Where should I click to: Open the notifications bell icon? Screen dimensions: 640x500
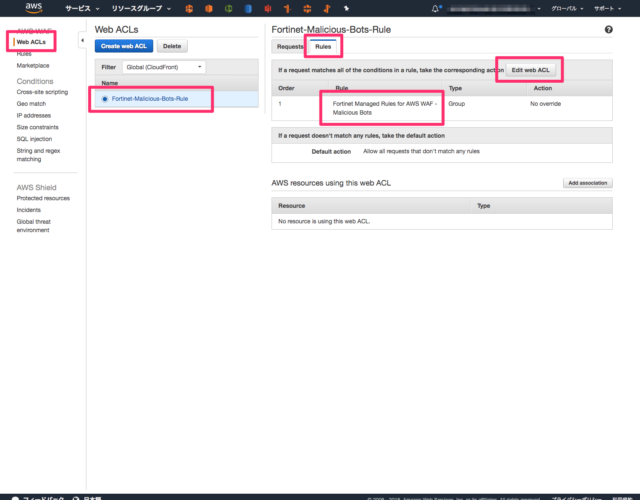tap(436, 8)
